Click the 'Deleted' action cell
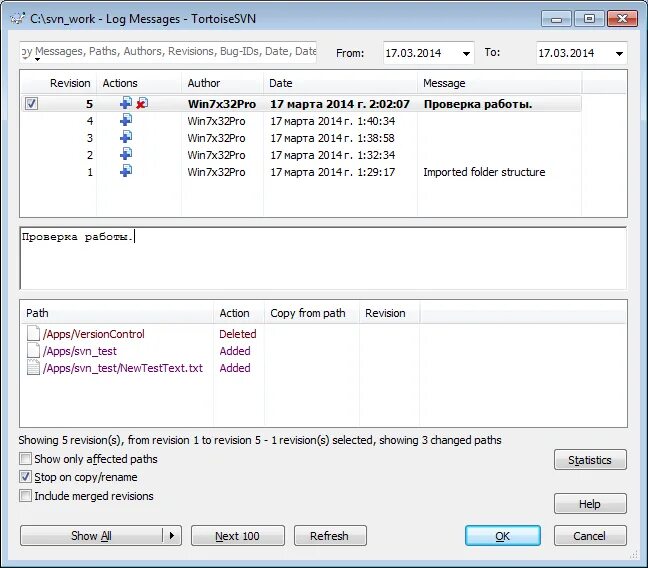 [x=238, y=334]
